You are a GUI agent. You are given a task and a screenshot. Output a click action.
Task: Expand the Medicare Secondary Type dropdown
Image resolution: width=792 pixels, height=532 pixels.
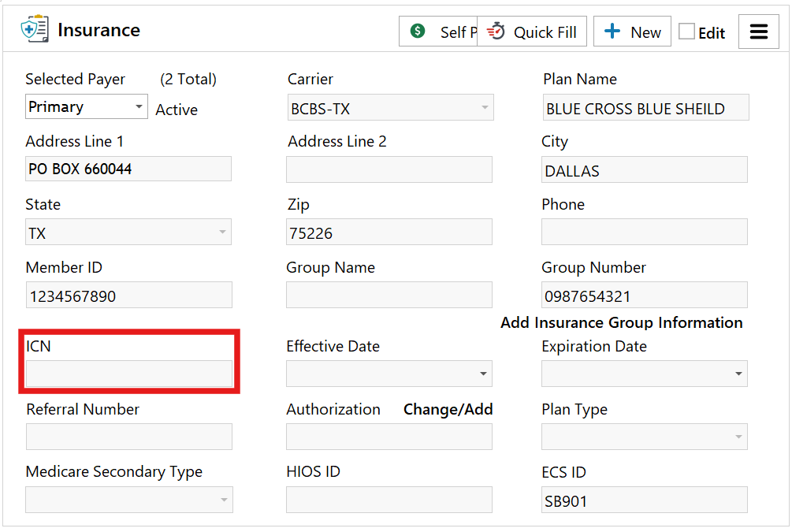tap(224, 500)
